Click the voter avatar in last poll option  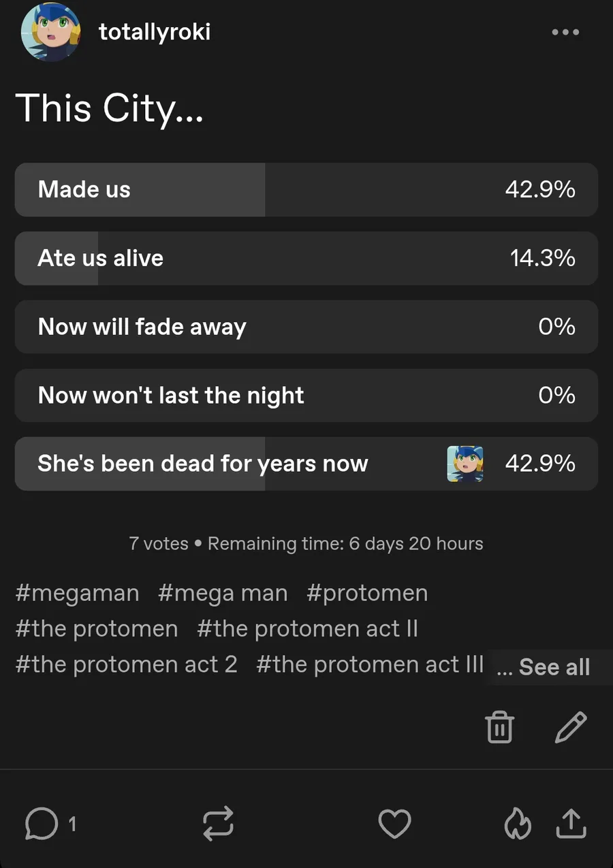pyautogui.click(x=465, y=464)
